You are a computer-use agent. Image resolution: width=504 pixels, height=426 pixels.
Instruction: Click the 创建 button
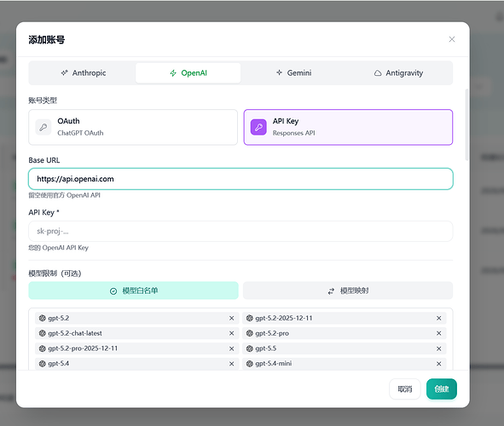click(442, 389)
